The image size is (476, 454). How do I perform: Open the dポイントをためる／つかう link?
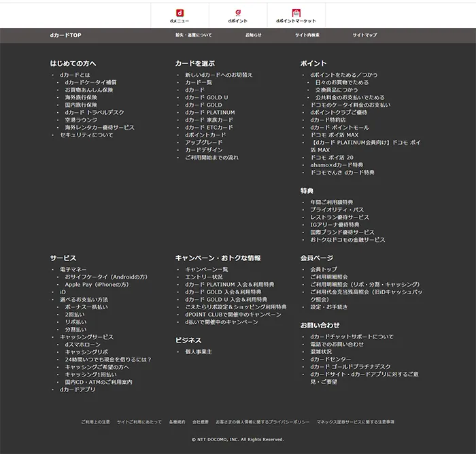(344, 75)
